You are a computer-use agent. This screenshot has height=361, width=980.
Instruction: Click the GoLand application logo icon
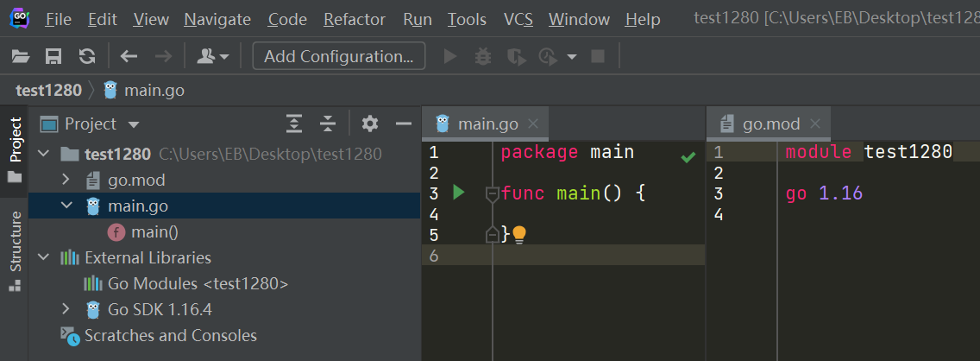18,19
